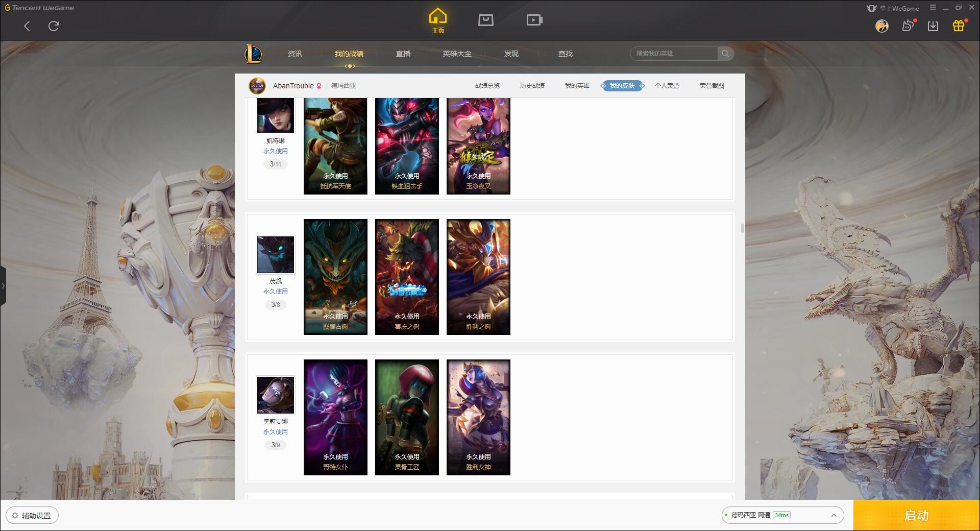Switch to the 英雄大全 tab
Screen dimensions: 980x531
tap(457, 54)
